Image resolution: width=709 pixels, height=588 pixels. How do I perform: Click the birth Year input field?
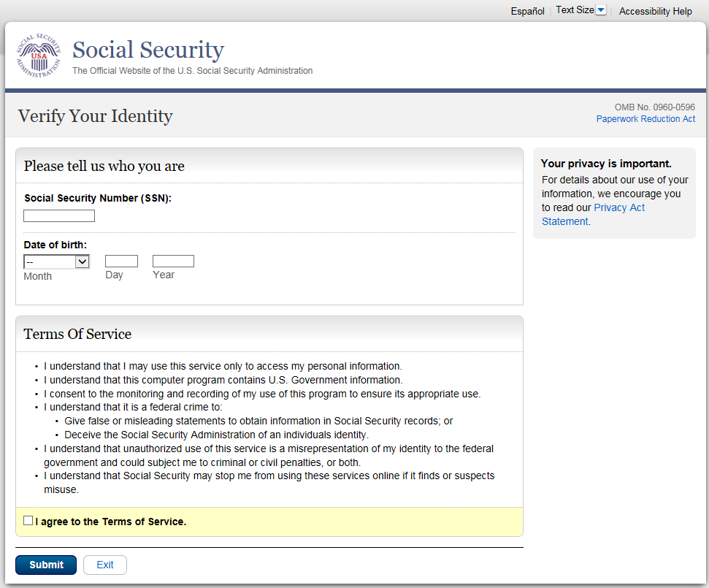tap(173, 261)
